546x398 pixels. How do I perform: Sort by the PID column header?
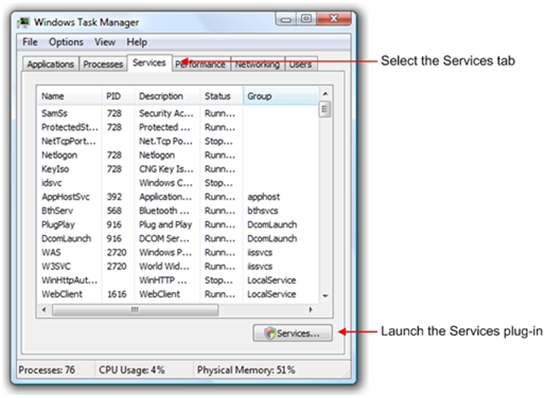click(x=118, y=96)
